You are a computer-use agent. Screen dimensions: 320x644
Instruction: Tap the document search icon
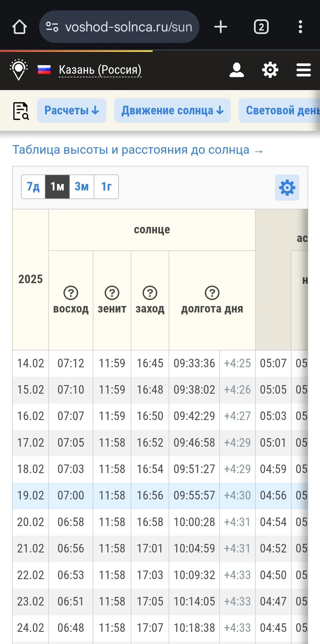click(x=21, y=111)
